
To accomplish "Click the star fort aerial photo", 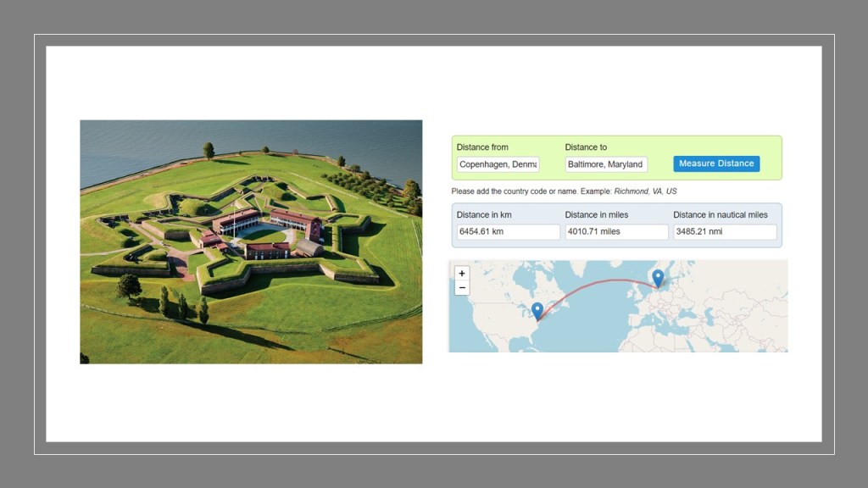I will pyautogui.click(x=251, y=241).
